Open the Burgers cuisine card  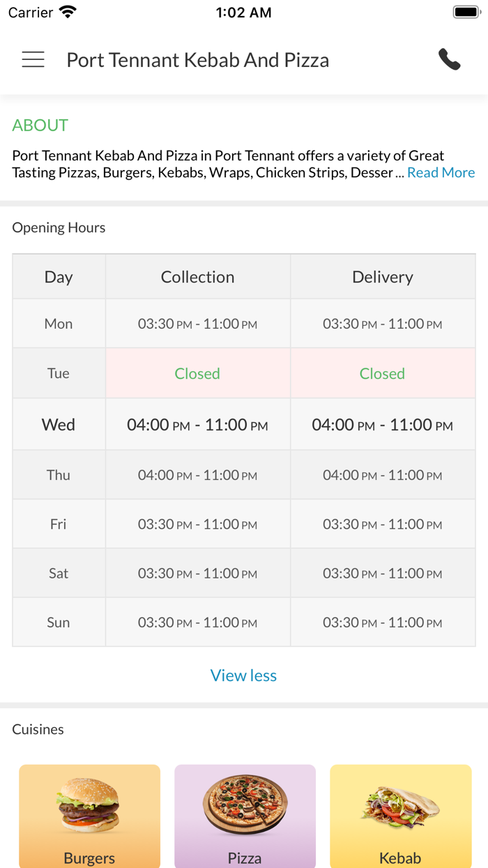tap(89, 816)
